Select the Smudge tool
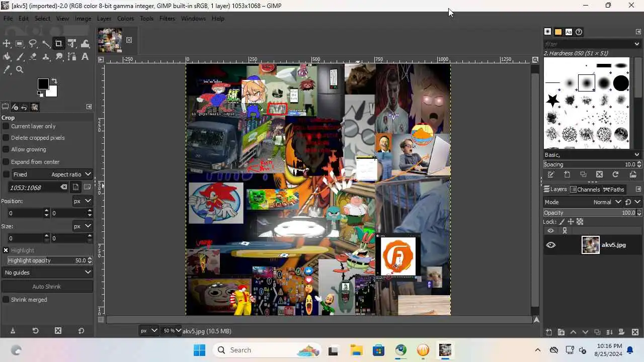644x362 pixels. point(59,57)
